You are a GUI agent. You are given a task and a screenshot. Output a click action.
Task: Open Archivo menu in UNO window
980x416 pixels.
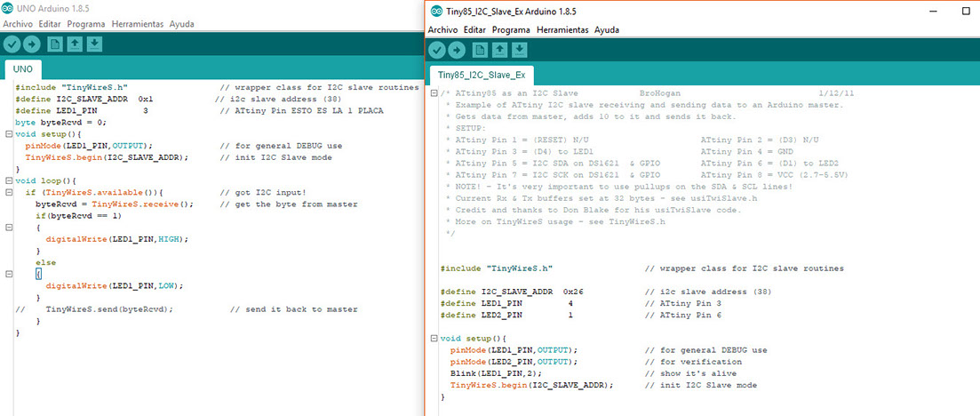click(x=18, y=24)
